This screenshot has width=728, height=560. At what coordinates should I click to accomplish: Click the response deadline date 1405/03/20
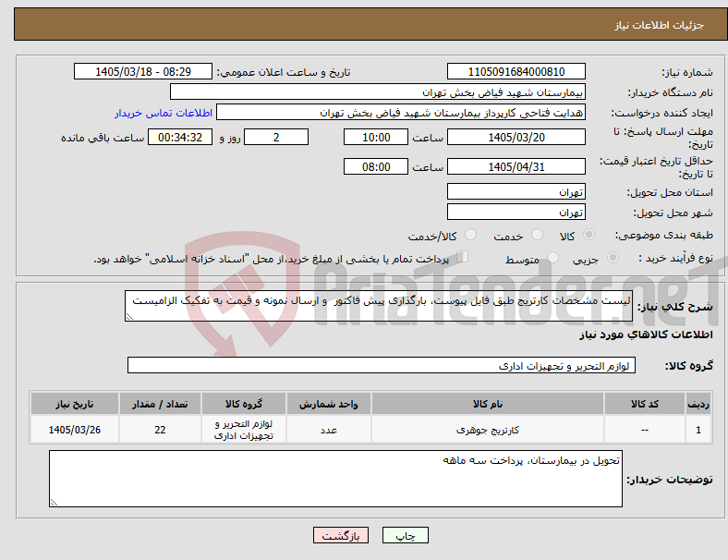[x=516, y=137]
